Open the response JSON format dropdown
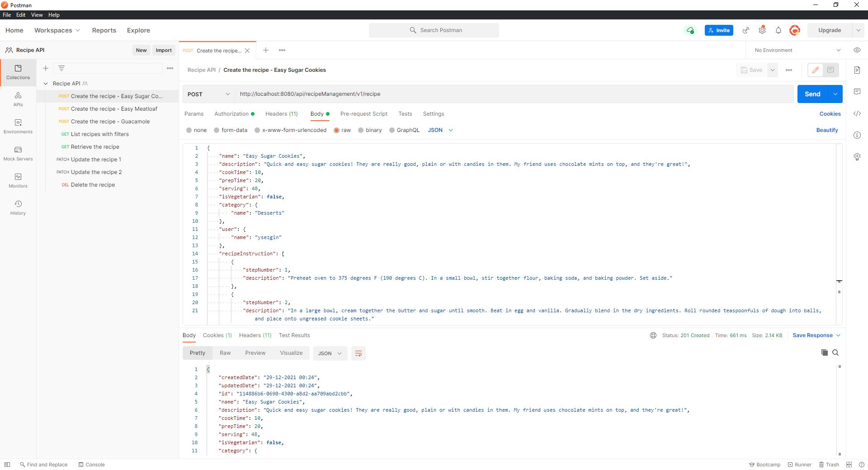Viewport: 868px width, 470px height. click(330, 353)
